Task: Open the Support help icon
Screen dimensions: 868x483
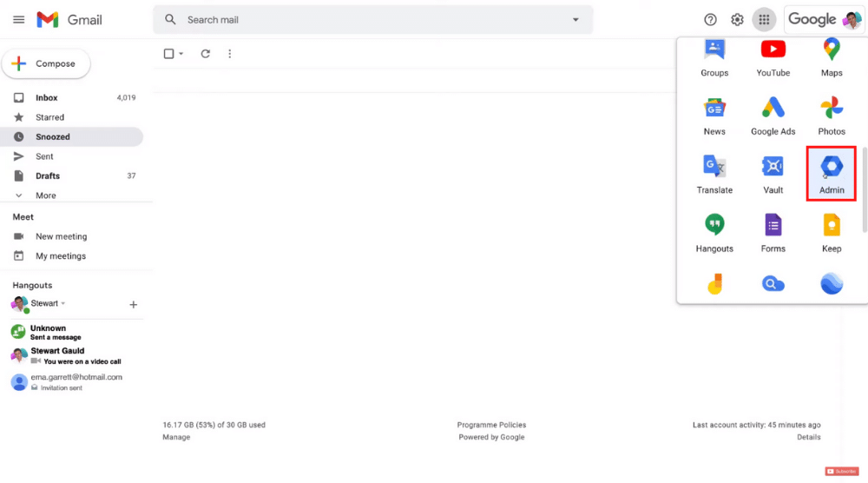Action: click(x=710, y=20)
